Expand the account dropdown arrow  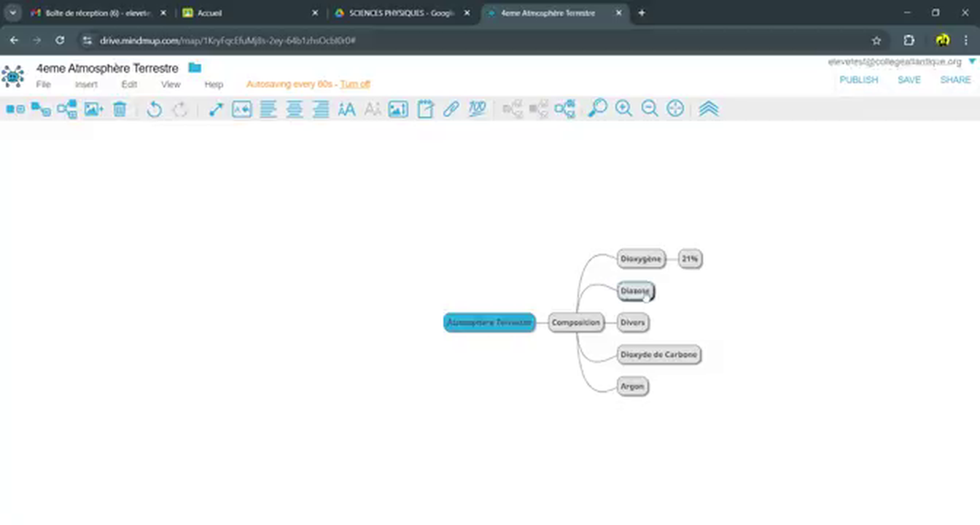point(971,62)
